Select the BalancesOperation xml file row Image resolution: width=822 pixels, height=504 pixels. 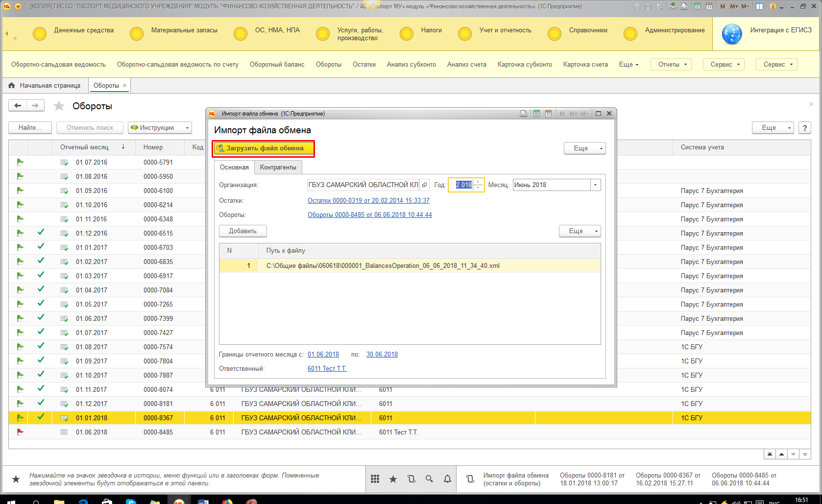click(x=410, y=265)
